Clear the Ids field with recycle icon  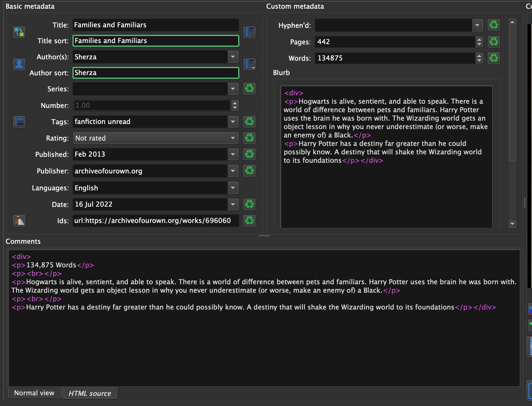coord(249,221)
